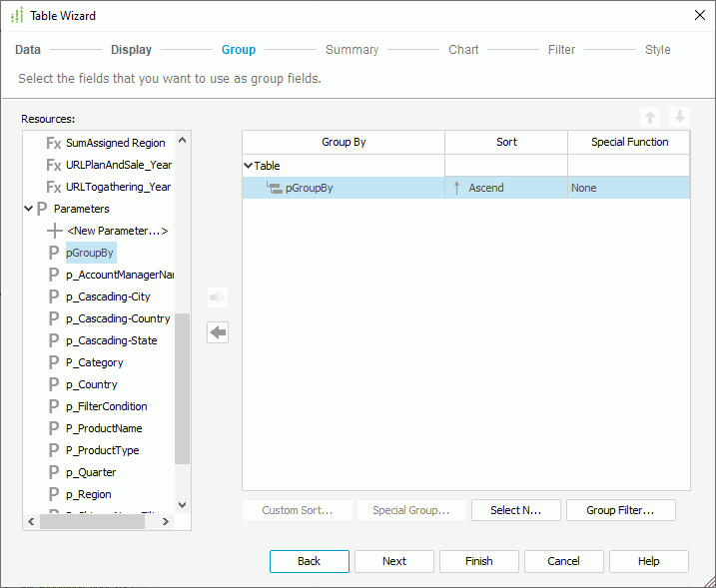
Task: Close the Table Wizard dialog
Action: (x=700, y=15)
